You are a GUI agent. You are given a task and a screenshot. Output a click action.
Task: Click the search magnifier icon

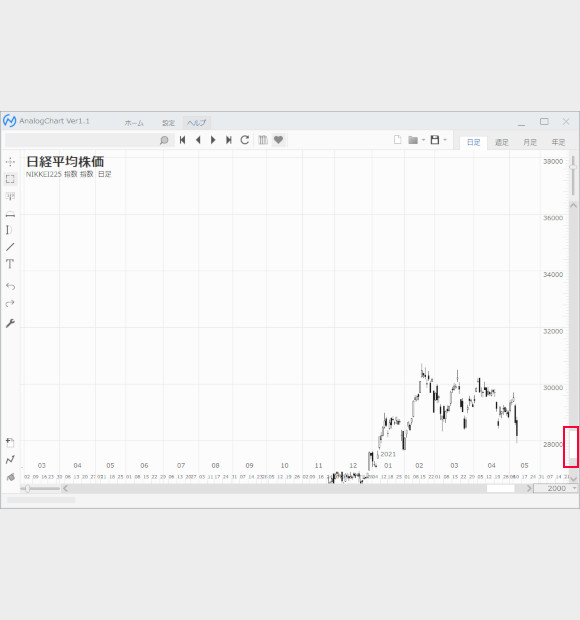(x=164, y=140)
